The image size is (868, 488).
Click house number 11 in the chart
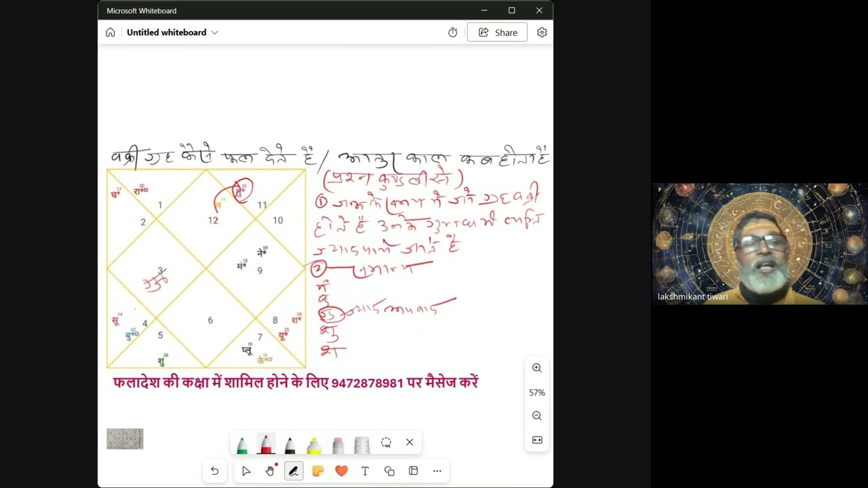point(262,205)
